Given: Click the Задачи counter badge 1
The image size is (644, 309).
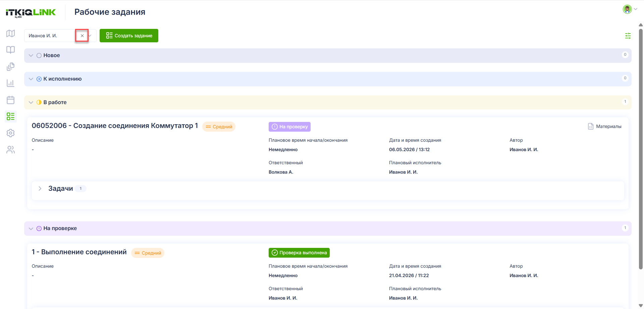Looking at the screenshot, I should (x=80, y=188).
